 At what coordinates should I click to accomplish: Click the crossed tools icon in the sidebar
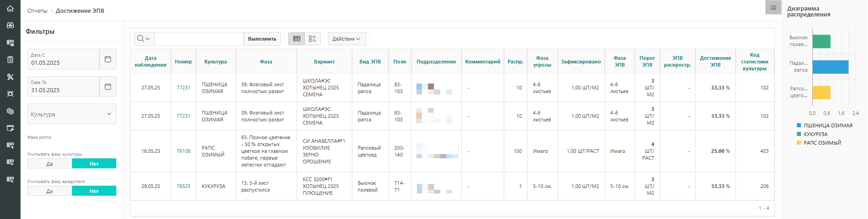tap(10, 77)
